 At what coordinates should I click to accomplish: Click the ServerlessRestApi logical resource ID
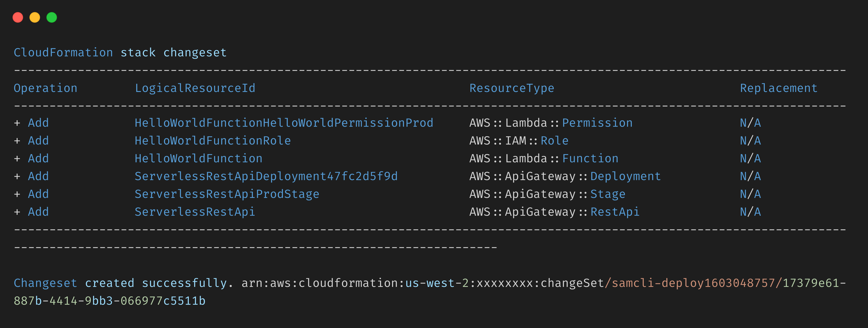195,212
